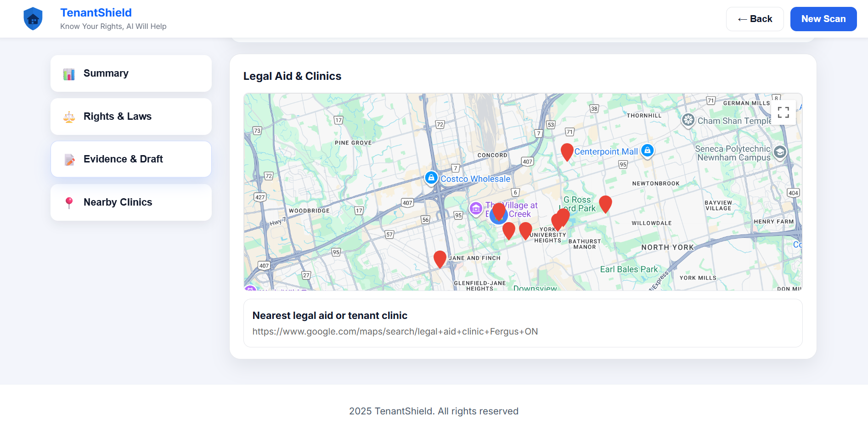Click the WILLOWDALE neighborhood label

tap(651, 223)
